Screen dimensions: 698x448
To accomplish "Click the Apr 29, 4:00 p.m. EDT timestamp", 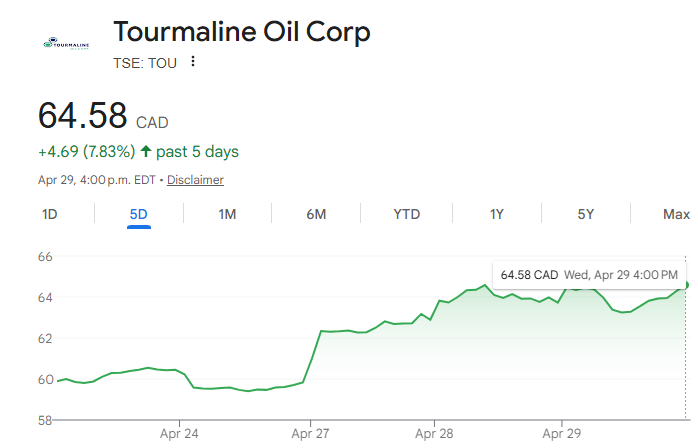I will point(97,180).
